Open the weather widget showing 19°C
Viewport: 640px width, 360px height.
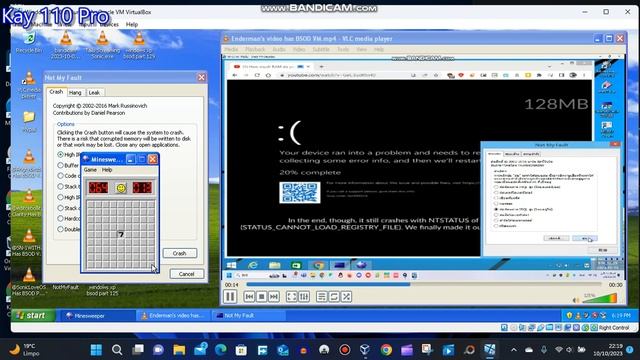pos(24,350)
